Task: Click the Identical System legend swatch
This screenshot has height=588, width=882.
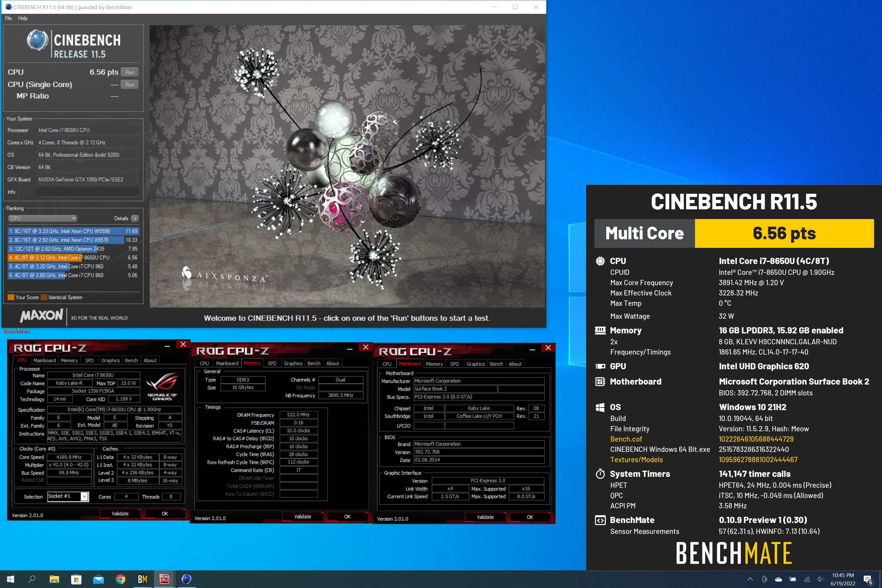Action: [x=44, y=297]
